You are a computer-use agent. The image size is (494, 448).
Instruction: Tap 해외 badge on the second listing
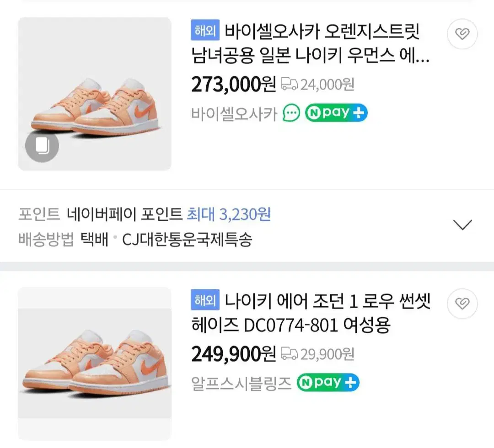click(x=205, y=300)
